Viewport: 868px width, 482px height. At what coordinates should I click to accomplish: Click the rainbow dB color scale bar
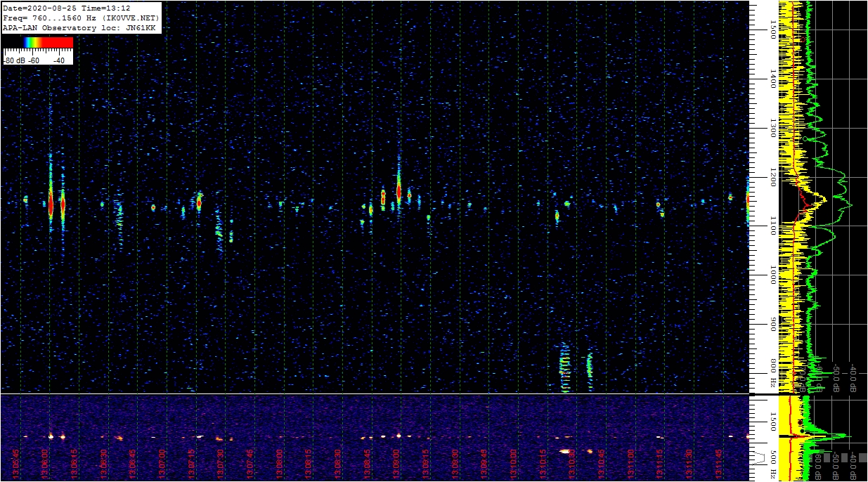point(38,42)
